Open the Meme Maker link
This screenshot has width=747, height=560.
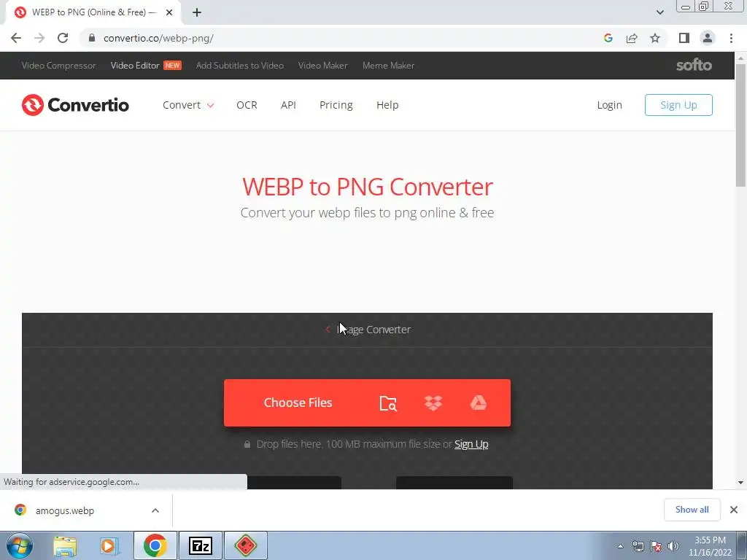(x=388, y=66)
